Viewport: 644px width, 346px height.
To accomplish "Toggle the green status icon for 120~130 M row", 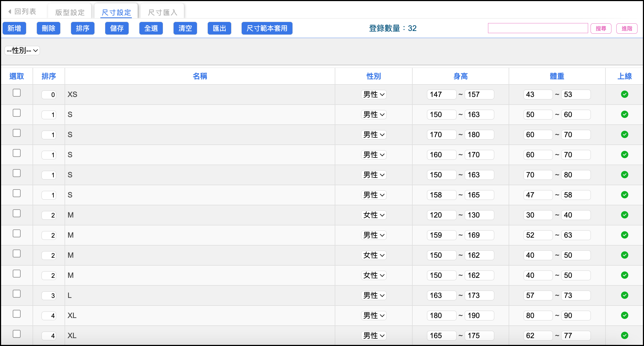I will coord(624,215).
